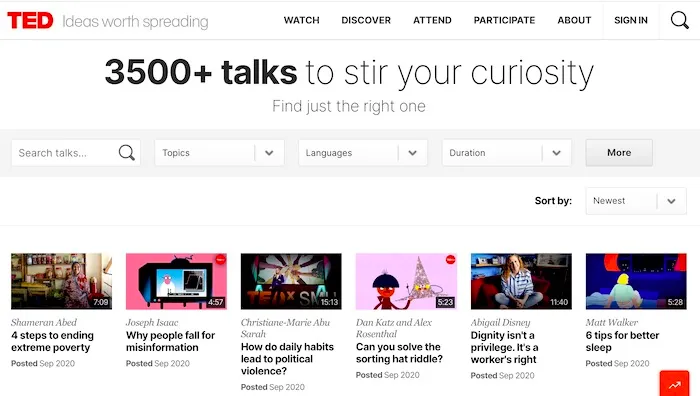Open 'Why people fall for misinformation' title

171,342
